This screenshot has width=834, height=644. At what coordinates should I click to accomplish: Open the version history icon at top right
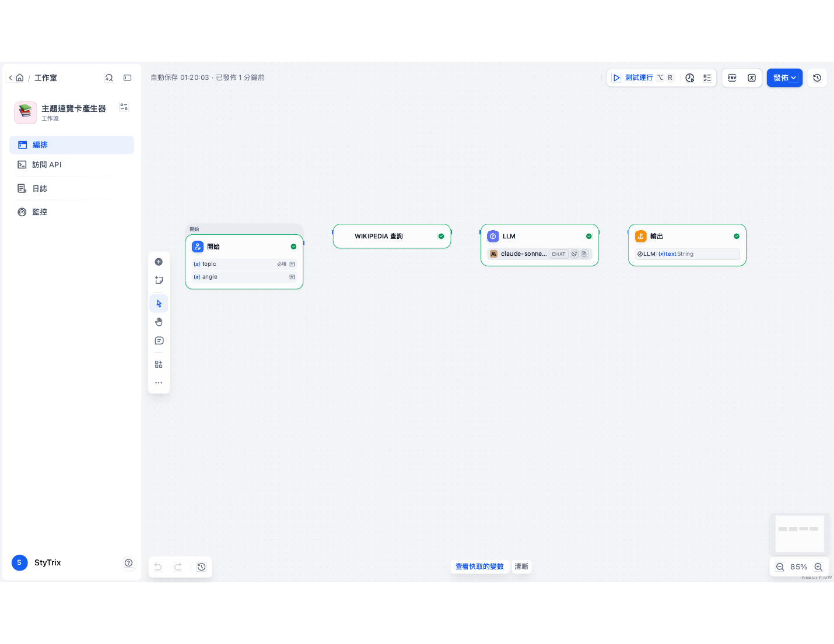click(817, 78)
